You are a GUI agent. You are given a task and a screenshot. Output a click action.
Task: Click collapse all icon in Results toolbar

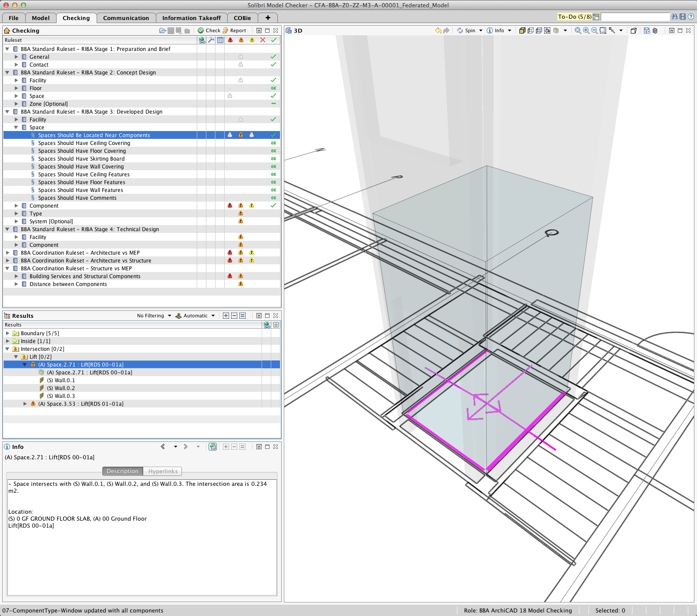click(234, 316)
